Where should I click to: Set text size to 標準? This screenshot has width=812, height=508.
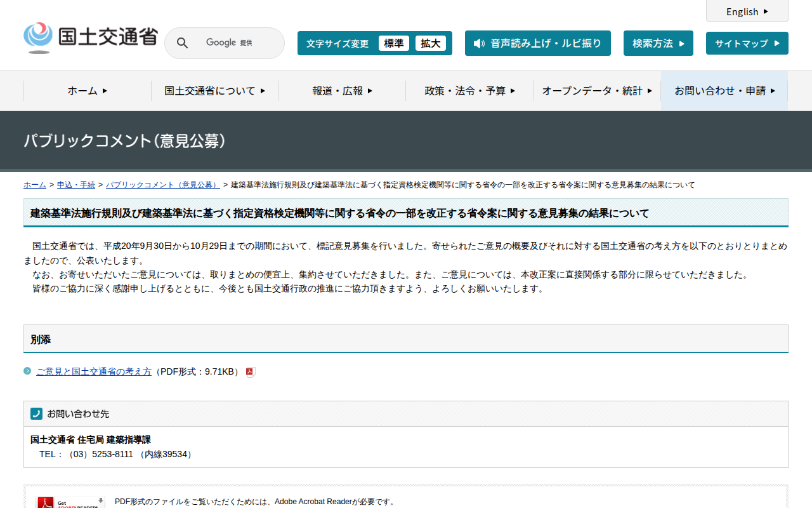[x=393, y=43]
